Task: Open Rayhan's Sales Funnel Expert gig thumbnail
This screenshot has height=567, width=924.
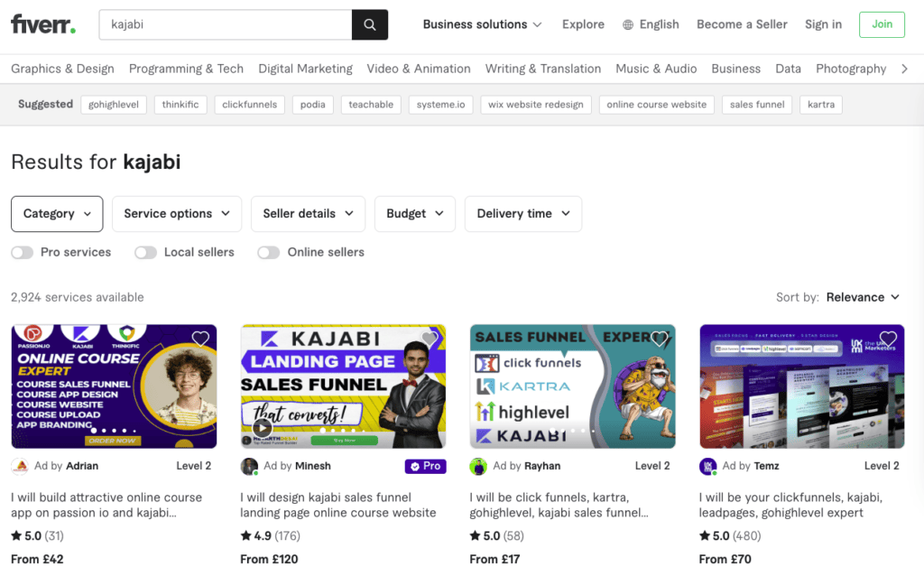Action: click(x=572, y=386)
